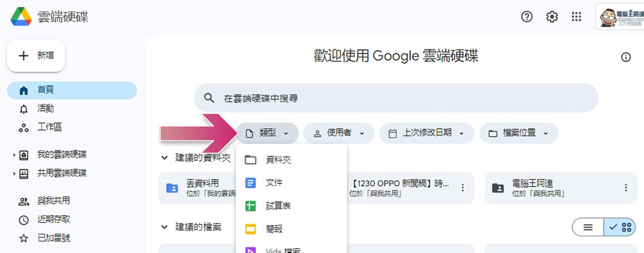Open the 使用者 people filter dropdown
Screen dimensions: 644x253
(339, 133)
